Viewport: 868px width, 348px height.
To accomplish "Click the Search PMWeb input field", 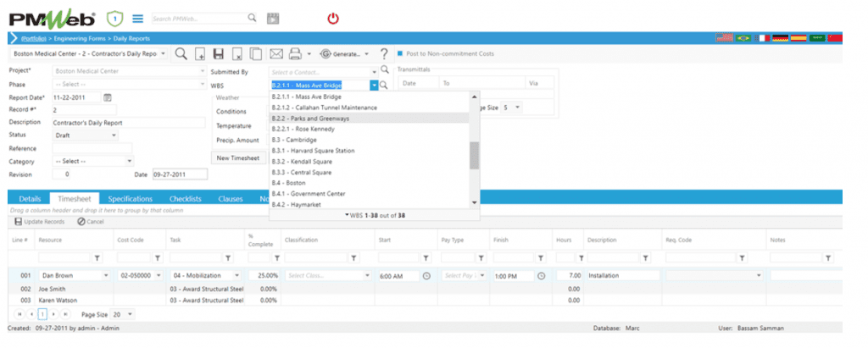I will 198,19.
